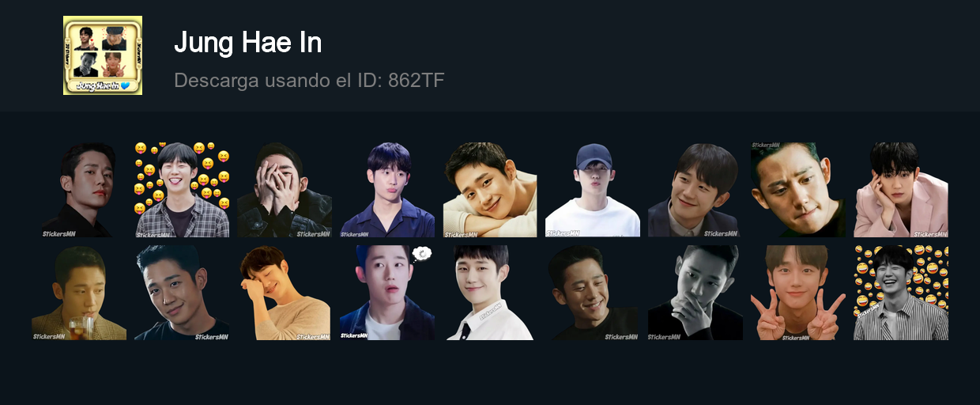The height and width of the screenshot is (405, 980).
Task: Choose the striped shirt sticker with laughing emojis
Action: (x=901, y=293)
